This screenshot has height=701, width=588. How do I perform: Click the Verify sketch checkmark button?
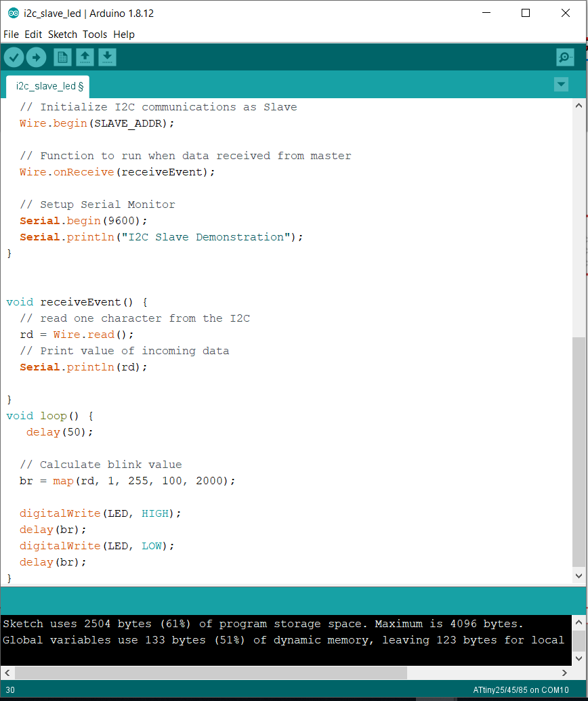(x=14, y=57)
